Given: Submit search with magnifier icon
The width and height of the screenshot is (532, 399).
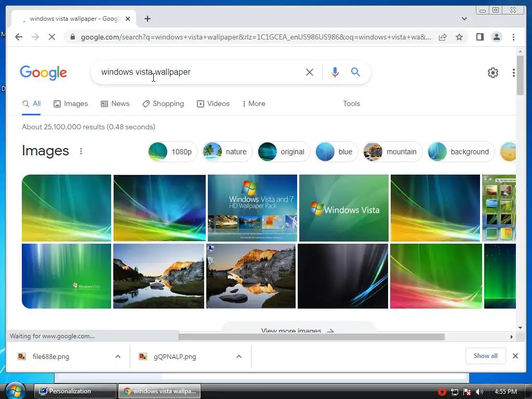Looking at the screenshot, I should coord(355,72).
